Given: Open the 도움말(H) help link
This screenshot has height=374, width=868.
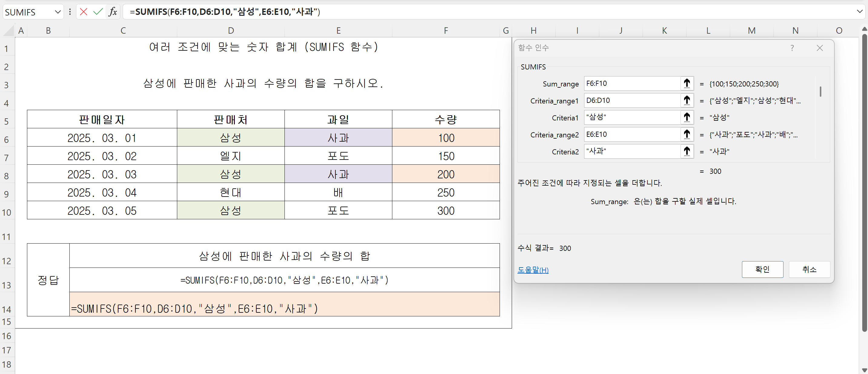Looking at the screenshot, I should pyautogui.click(x=533, y=270).
